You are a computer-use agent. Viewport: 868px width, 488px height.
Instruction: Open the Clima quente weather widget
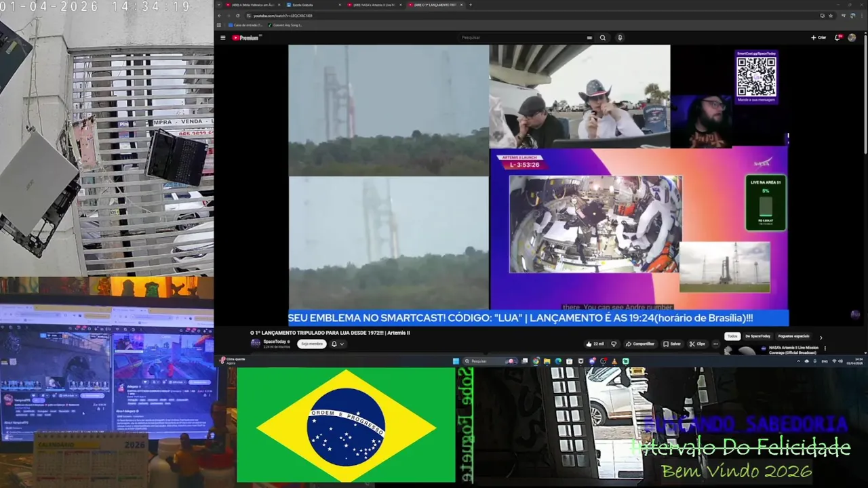pos(232,361)
